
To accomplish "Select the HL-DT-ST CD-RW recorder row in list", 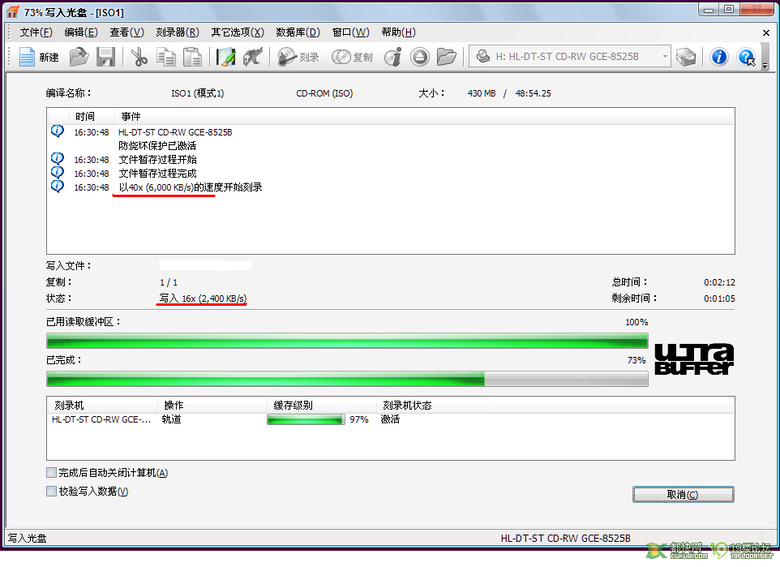I will point(100,420).
